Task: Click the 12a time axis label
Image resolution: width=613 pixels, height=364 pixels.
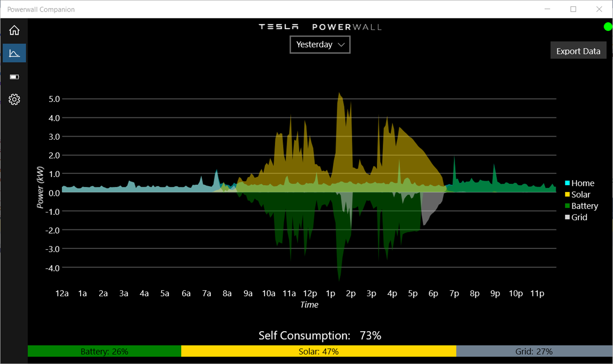Action: click(62, 293)
